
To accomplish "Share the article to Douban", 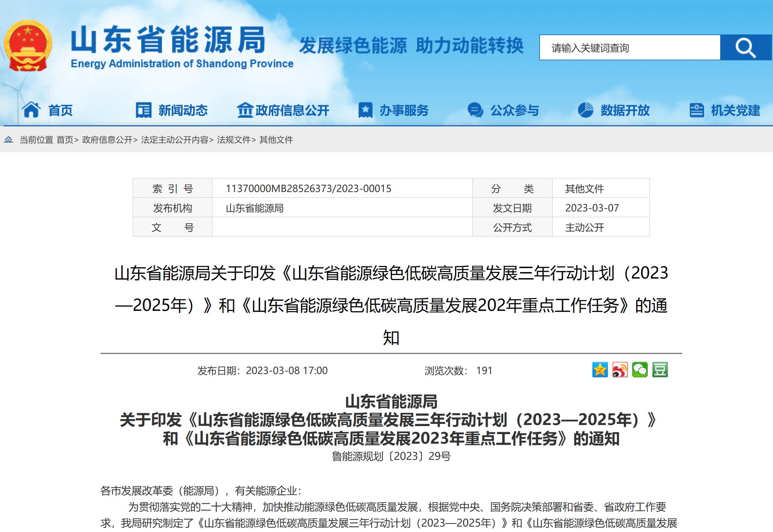I will tap(660, 370).
